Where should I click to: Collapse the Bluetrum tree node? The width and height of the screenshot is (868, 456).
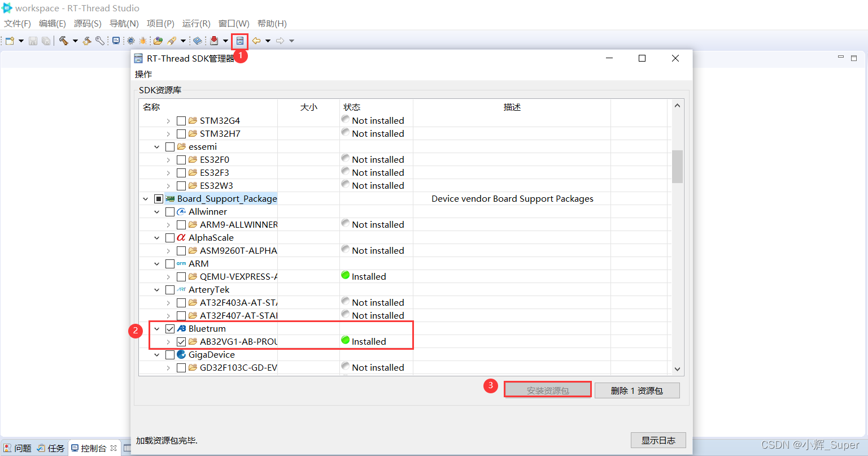(157, 329)
